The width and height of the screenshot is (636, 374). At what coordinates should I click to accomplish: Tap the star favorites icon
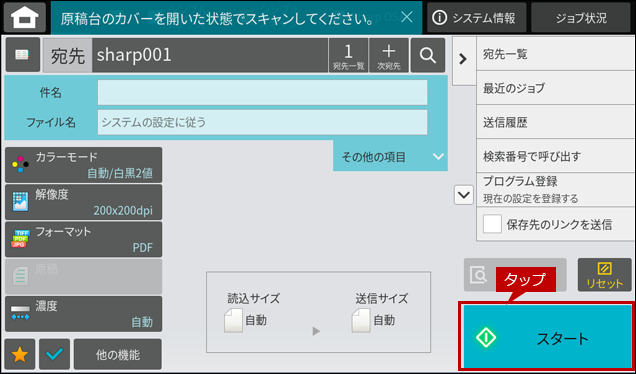coord(20,355)
